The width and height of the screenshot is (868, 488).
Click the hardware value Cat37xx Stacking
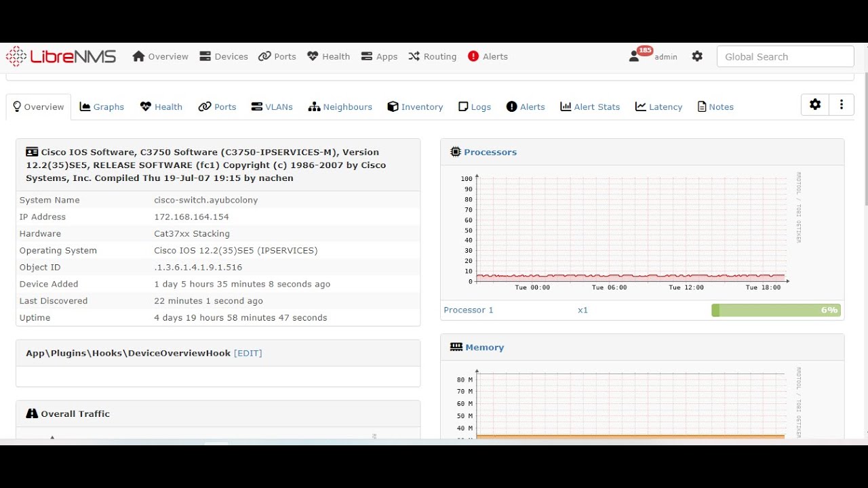tap(192, 234)
